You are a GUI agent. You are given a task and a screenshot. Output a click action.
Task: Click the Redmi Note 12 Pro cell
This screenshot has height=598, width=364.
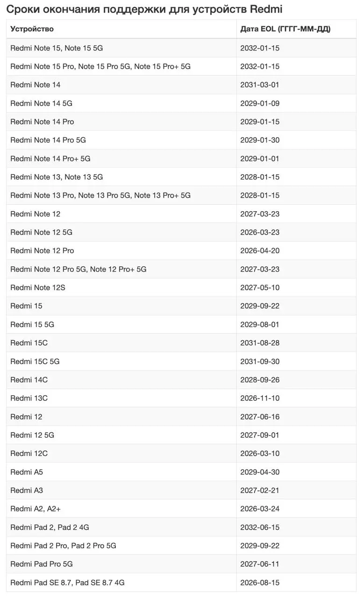121,250
